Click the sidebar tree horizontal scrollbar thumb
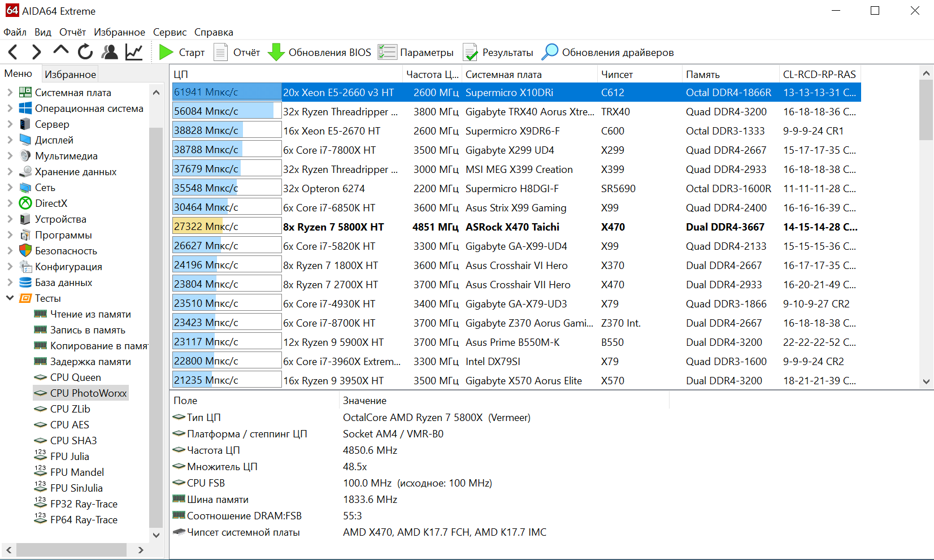The height and width of the screenshot is (560, 934). [x=71, y=550]
